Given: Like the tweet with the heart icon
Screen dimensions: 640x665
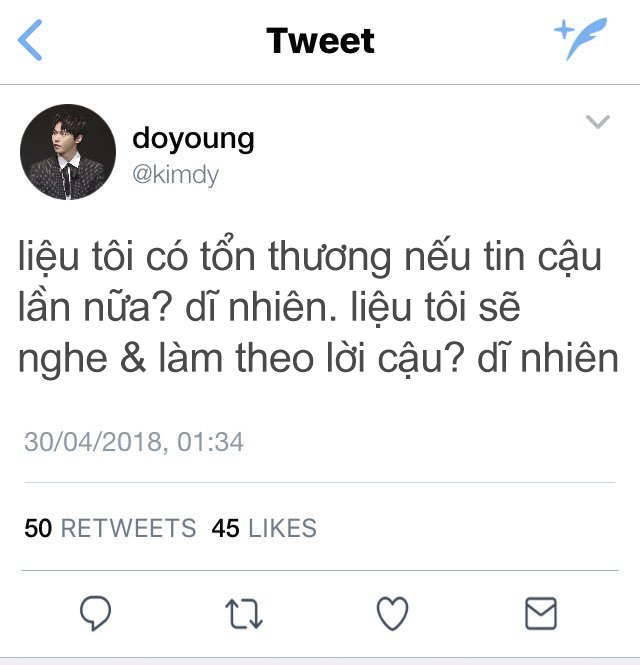Looking at the screenshot, I should click(x=392, y=613).
